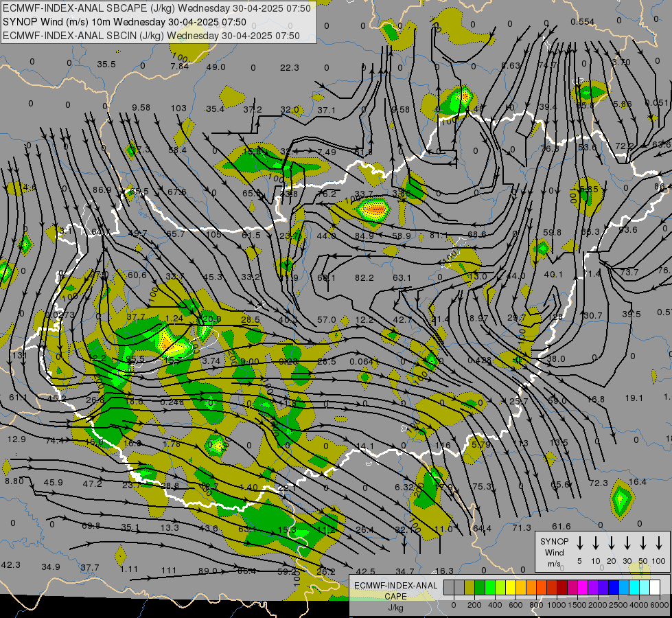Click the map value 58.4
672x618 pixels.
click(177, 150)
